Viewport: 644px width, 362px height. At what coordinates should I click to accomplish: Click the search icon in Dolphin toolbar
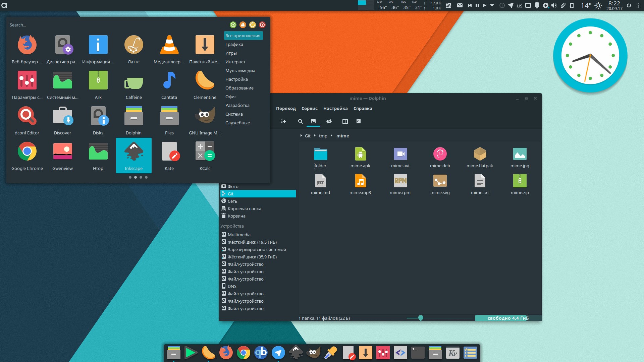click(300, 122)
